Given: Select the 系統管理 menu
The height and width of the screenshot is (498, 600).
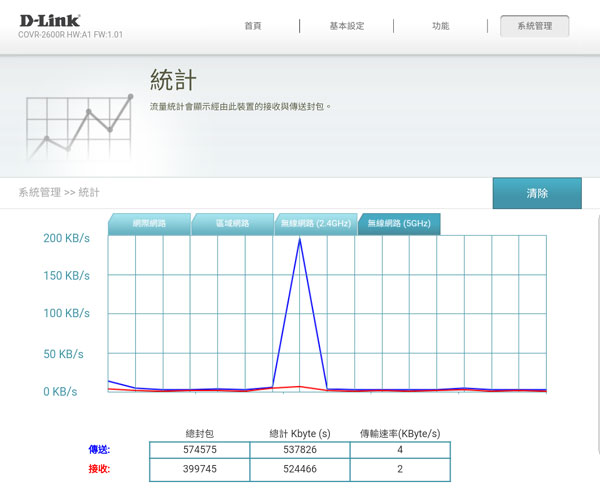Looking at the screenshot, I should [534, 26].
